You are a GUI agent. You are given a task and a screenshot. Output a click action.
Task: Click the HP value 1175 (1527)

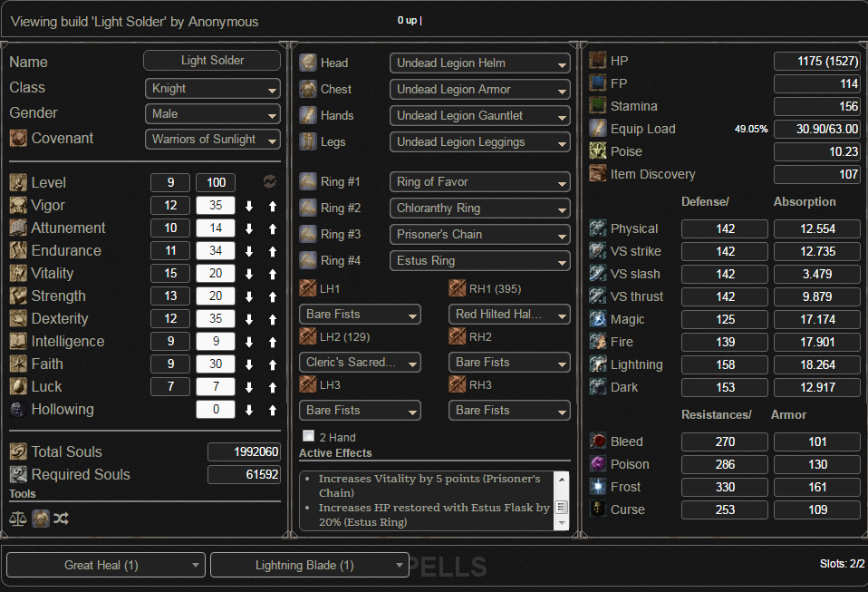[816, 61]
